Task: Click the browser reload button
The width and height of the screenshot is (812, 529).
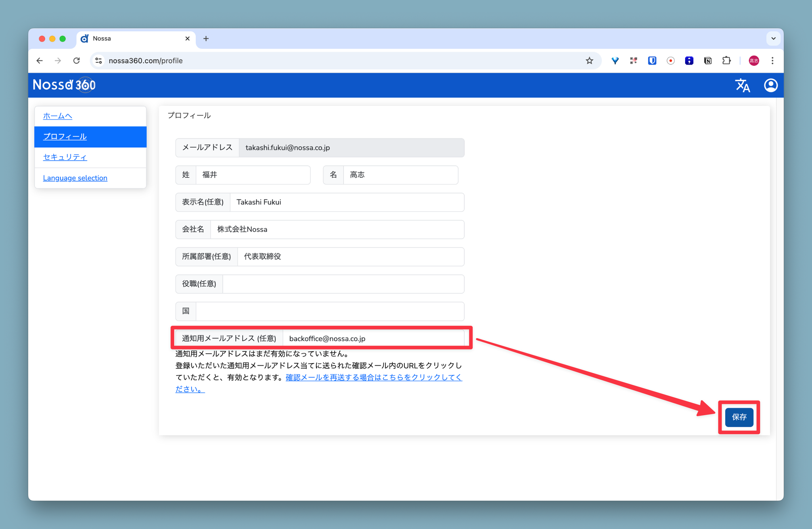Action: 77,61
